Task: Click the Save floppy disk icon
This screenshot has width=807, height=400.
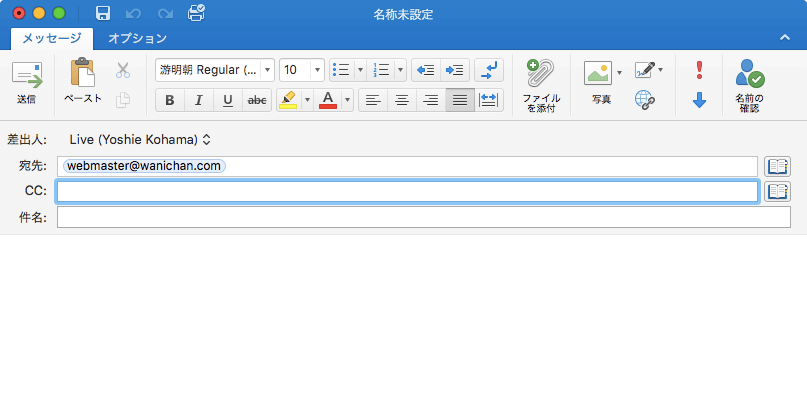Action: (x=103, y=13)
